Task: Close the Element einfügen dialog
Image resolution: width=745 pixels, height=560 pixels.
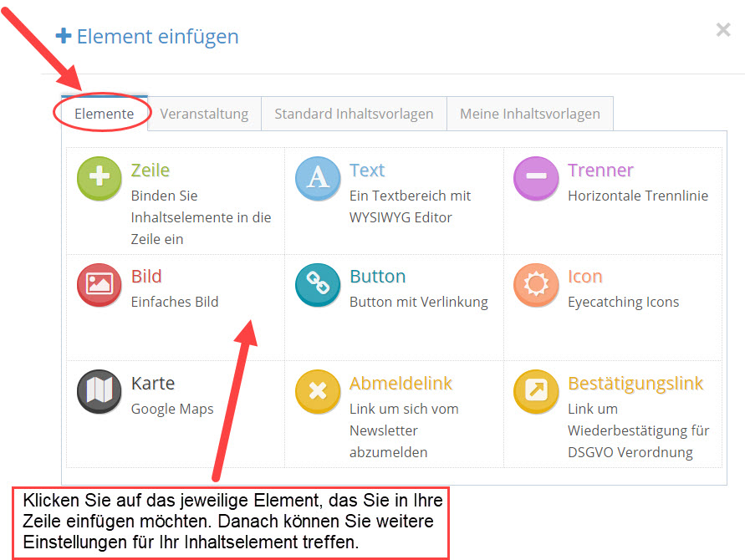Action: click(723, 30)
